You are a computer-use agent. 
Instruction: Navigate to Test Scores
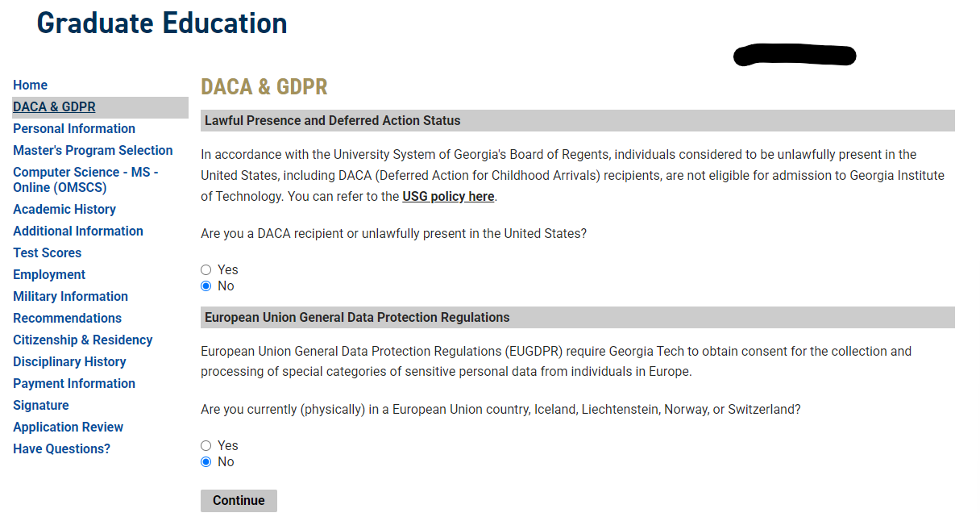pyautogui.click(x=48, y=253)
